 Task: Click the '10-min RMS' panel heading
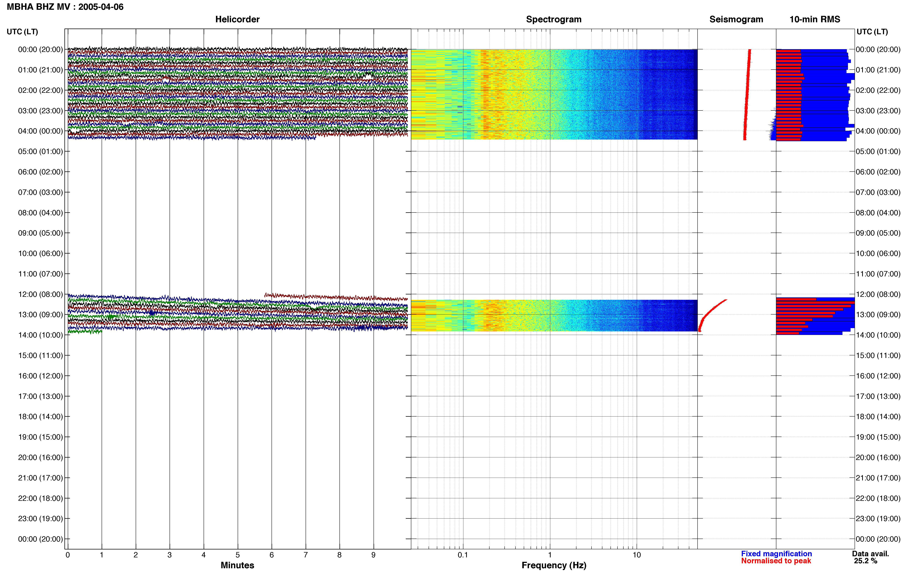point(815,20)
